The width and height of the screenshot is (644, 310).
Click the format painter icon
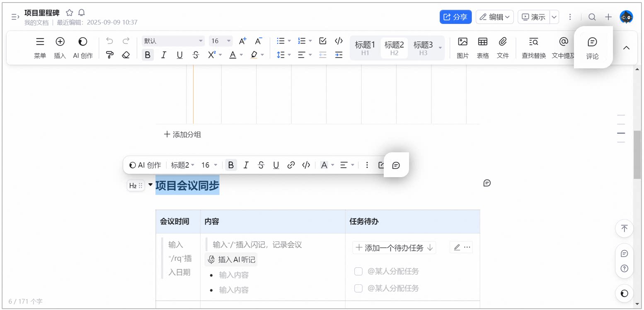[110, 55]
